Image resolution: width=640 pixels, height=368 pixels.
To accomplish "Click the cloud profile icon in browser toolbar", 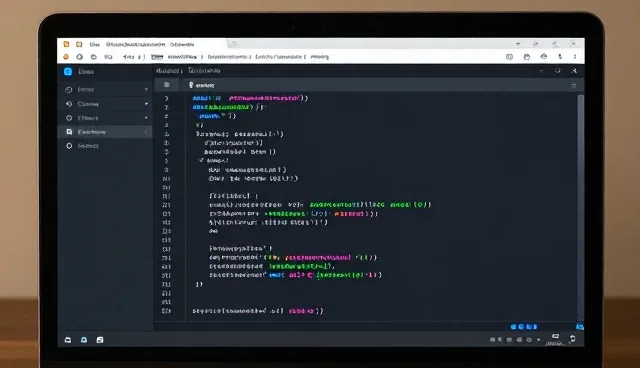I will click(x=544, y=56).
